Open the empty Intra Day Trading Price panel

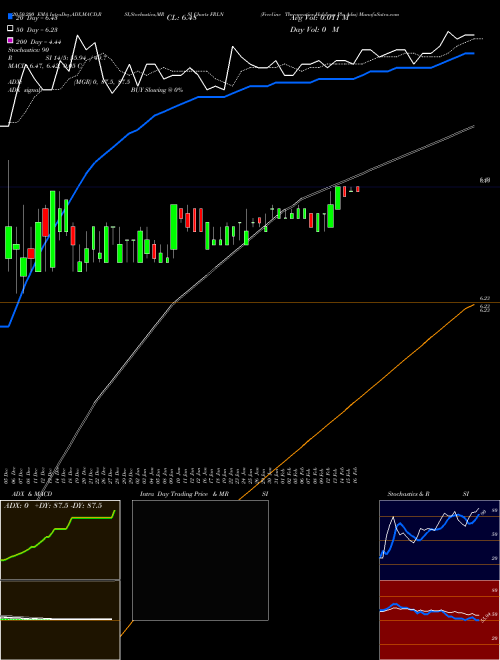[200, 560]
